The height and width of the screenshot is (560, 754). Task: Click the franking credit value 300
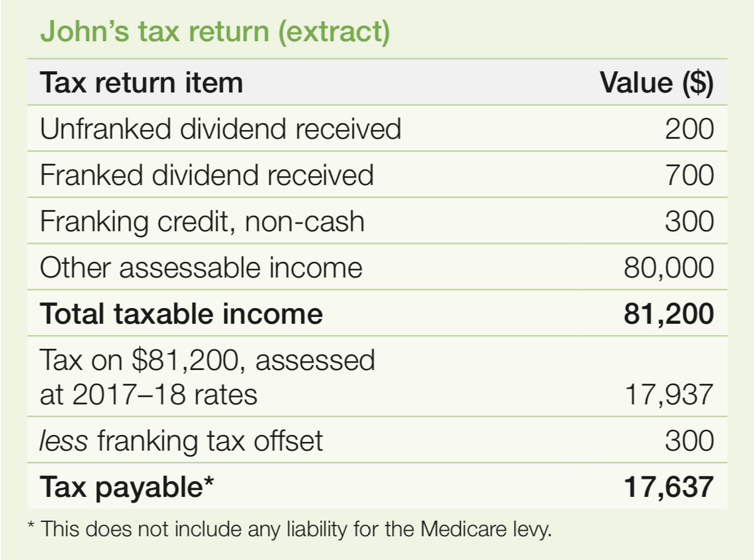(689, 221)
